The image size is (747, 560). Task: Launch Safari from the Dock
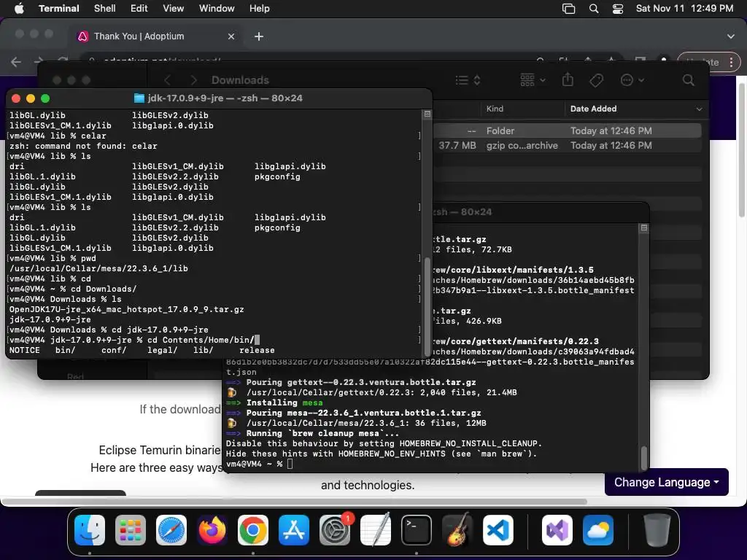[x=171, y=530]
